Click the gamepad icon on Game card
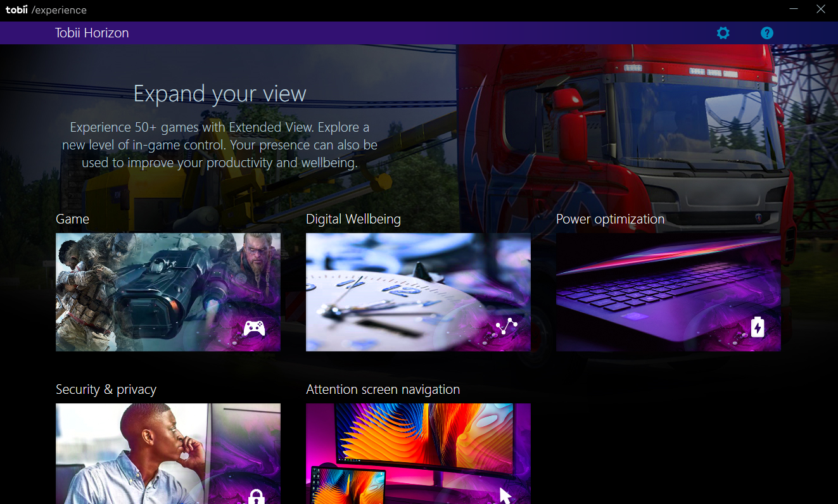 (254, 328)
